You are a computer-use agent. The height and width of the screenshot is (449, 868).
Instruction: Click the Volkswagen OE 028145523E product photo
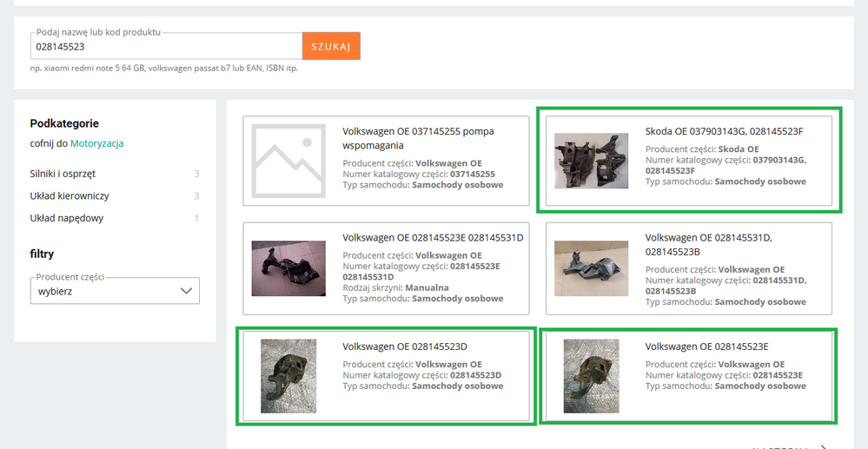pyautogui.click(x=591, y=375)
